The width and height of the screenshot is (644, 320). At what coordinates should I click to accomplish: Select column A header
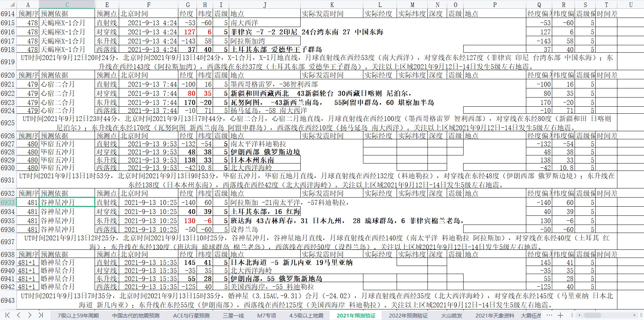click(28, 5)
